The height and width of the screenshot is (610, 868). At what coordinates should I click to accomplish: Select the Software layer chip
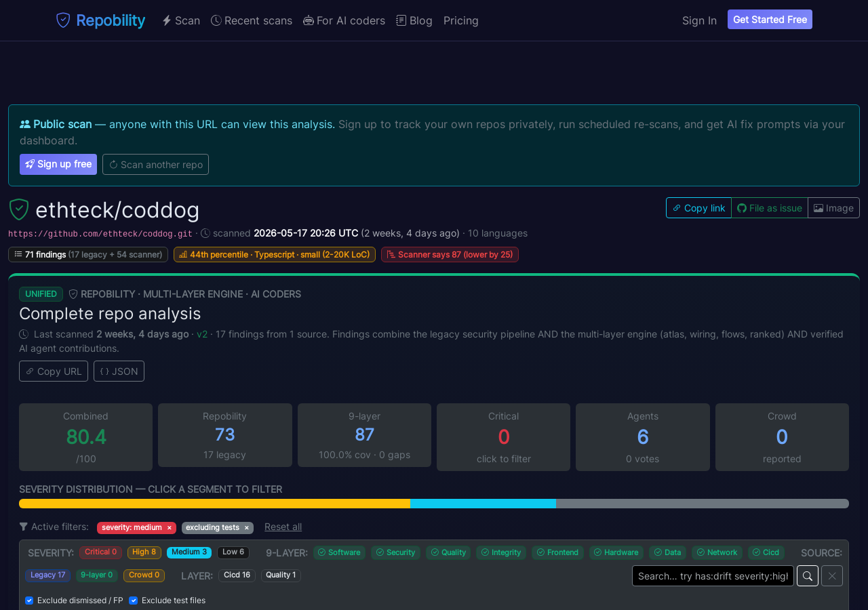[339, 552]
